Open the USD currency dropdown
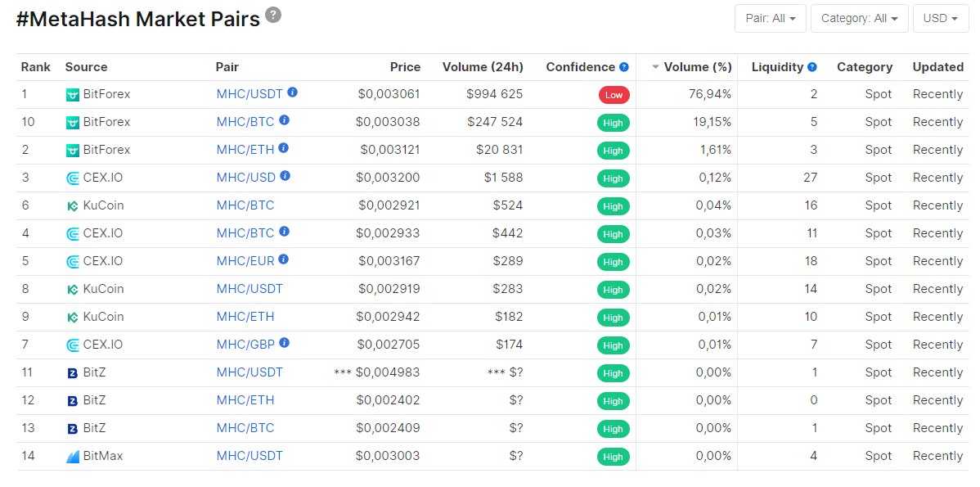Image resolution: width=980 pixels, height=487 pixels. coord(941,18)
